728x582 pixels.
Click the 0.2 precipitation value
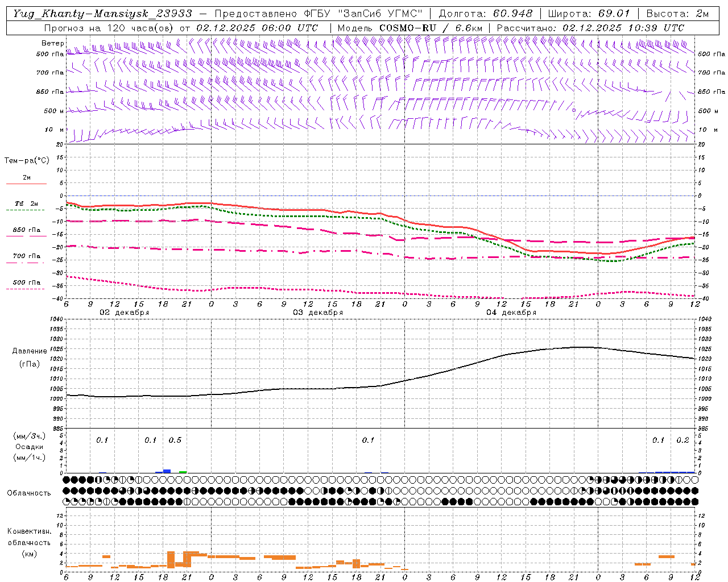682,440
